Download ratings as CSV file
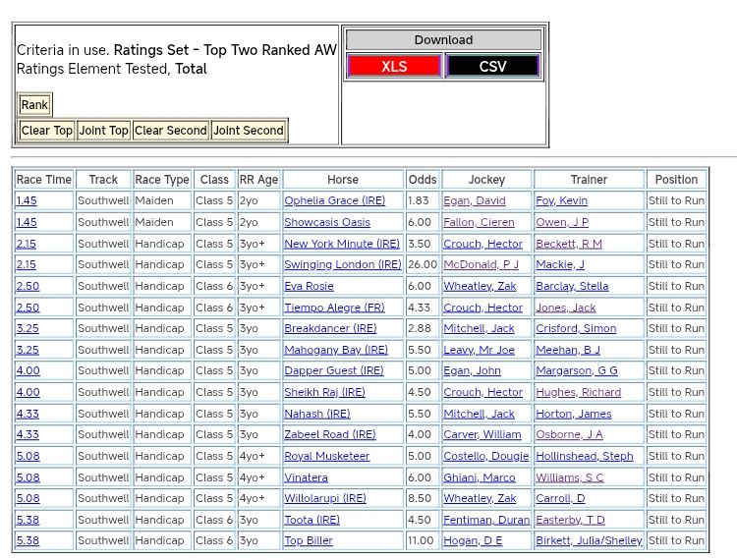This screenshot has height=560, width=737. [x=492, y=67]
